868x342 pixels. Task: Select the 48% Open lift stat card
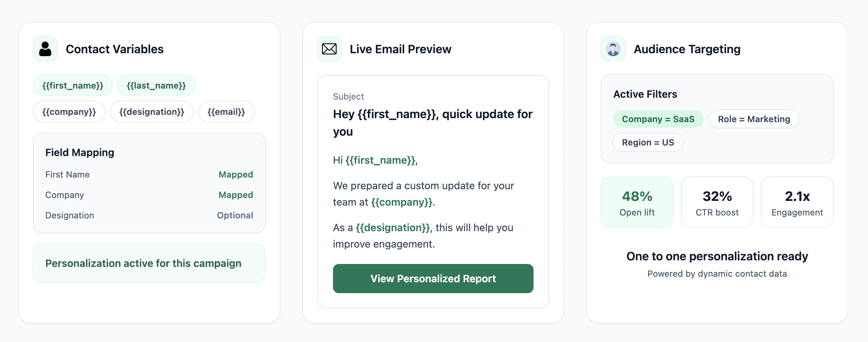(637, 202)
